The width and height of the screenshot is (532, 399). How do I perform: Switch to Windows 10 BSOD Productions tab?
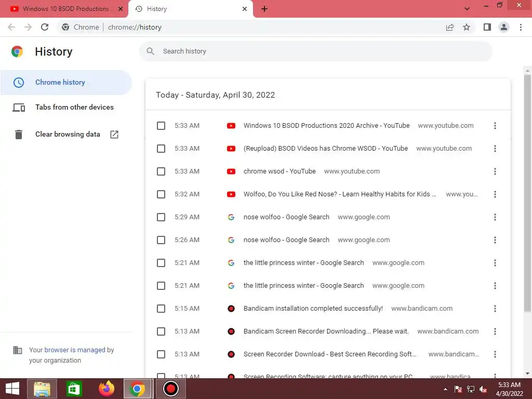coord(64,9)
